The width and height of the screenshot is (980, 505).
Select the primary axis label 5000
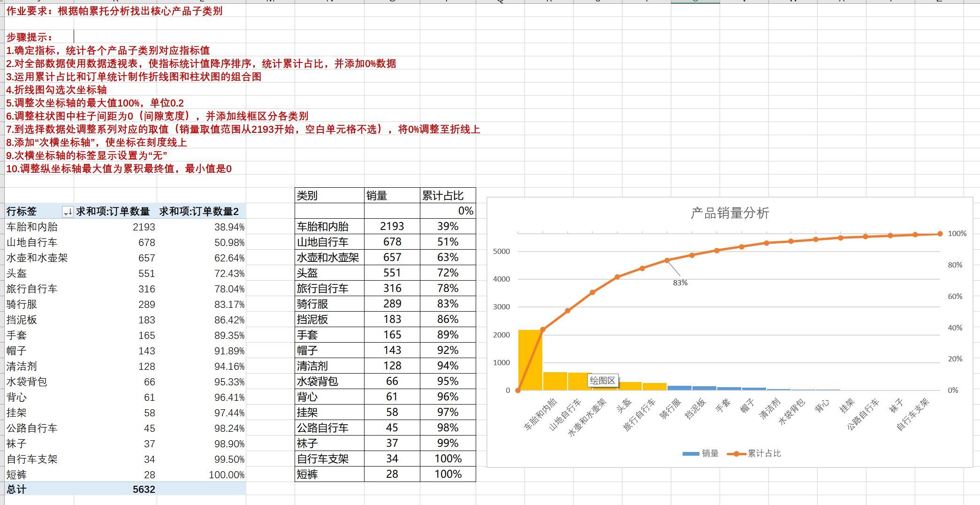coord(501,251)
